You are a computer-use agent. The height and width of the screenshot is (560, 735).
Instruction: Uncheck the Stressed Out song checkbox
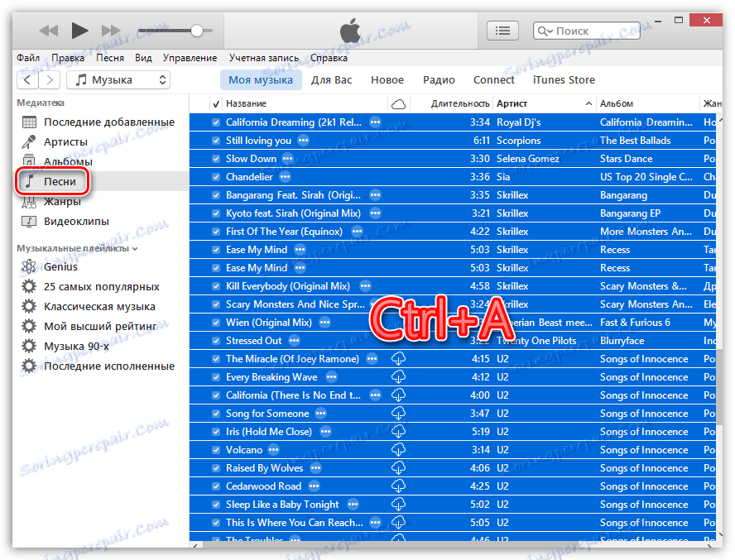(x=216, y=341)
